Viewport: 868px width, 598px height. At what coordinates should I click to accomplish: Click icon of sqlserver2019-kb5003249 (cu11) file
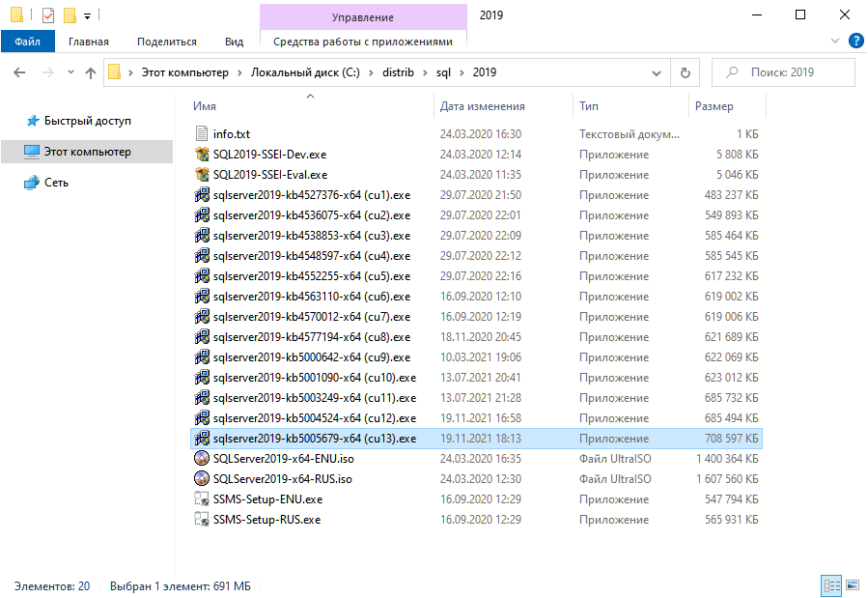tap(202, 398)
